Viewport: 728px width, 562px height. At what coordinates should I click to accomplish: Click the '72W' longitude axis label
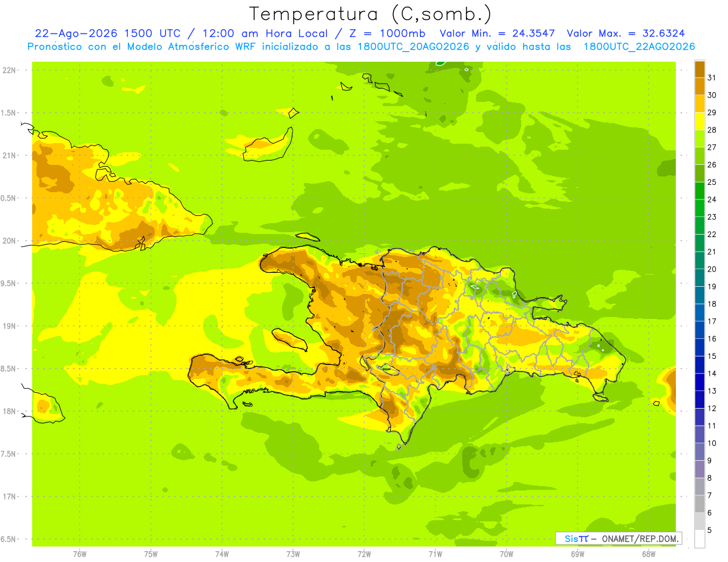pyautogui.click(x=364, y=554)
